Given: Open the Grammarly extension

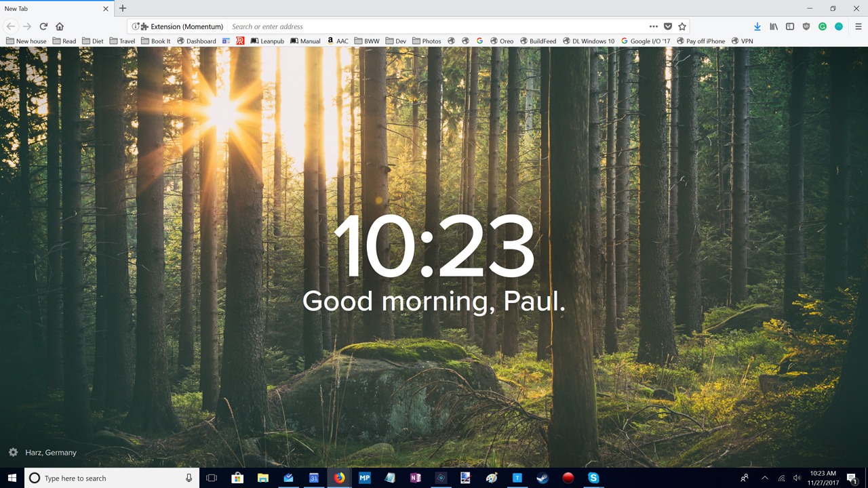Looking at the screenshot, I should coord(823,26).
